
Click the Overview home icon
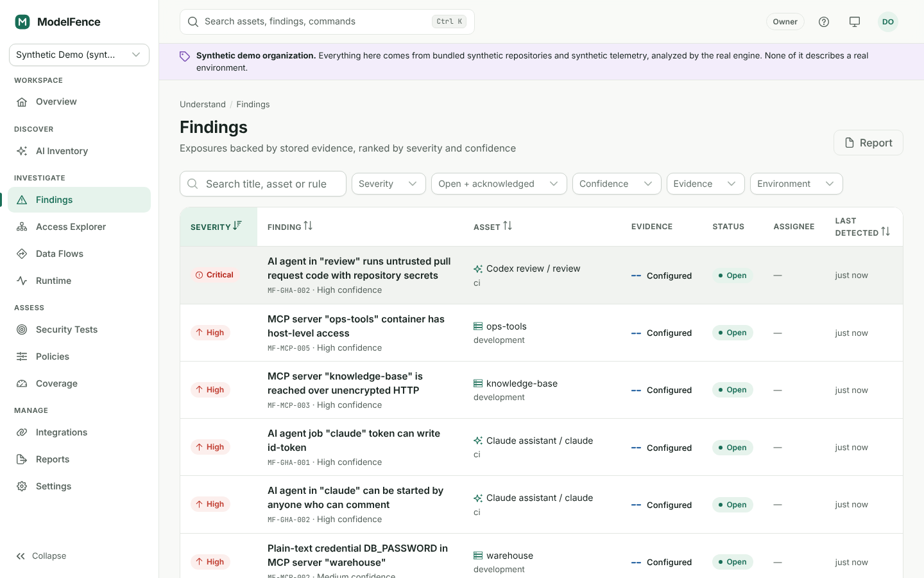tap(22, 102)
